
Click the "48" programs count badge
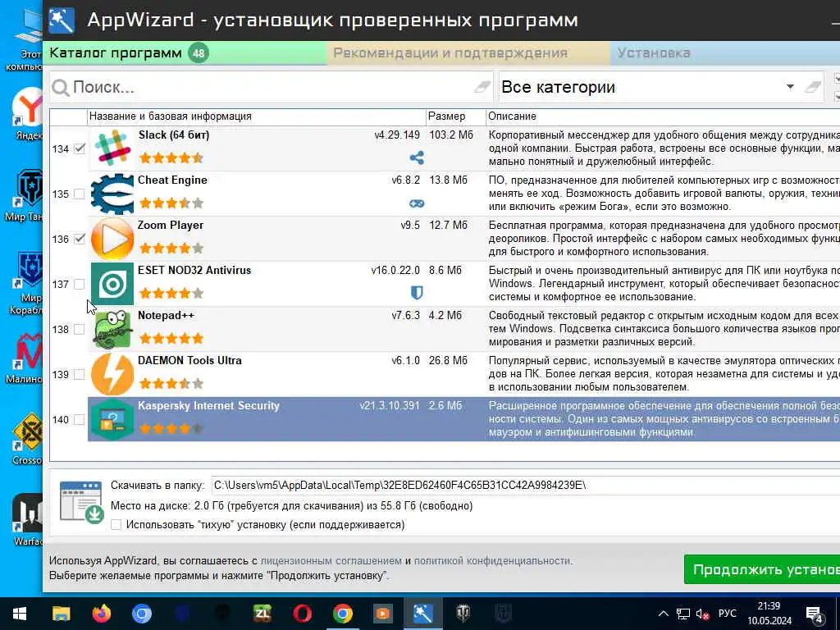coord(199,53)
